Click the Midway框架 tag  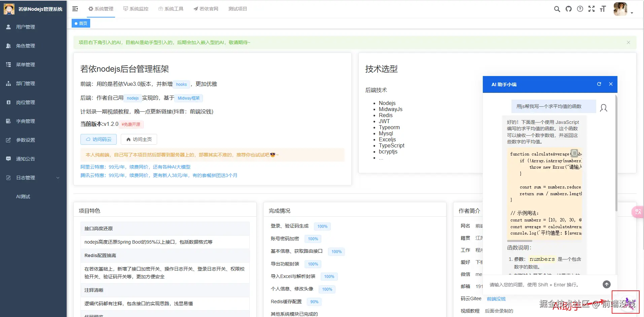[189, 98]
